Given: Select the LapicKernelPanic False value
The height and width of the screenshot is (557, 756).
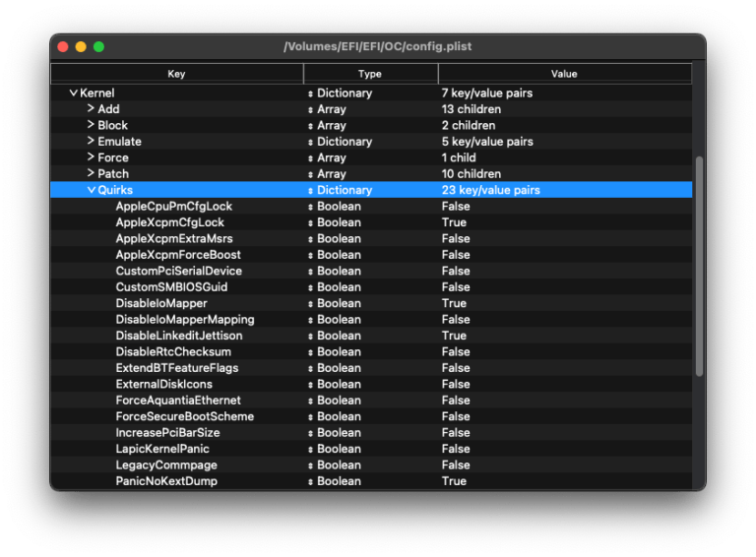Looking at the screenshot, I should coord(456,450).
